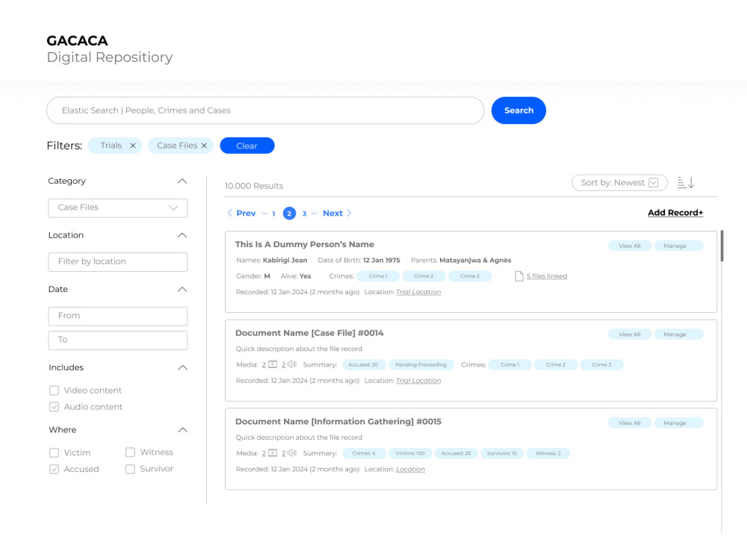
Task: Click Crime 1 tag in person record
Action: tap(378, 276)
